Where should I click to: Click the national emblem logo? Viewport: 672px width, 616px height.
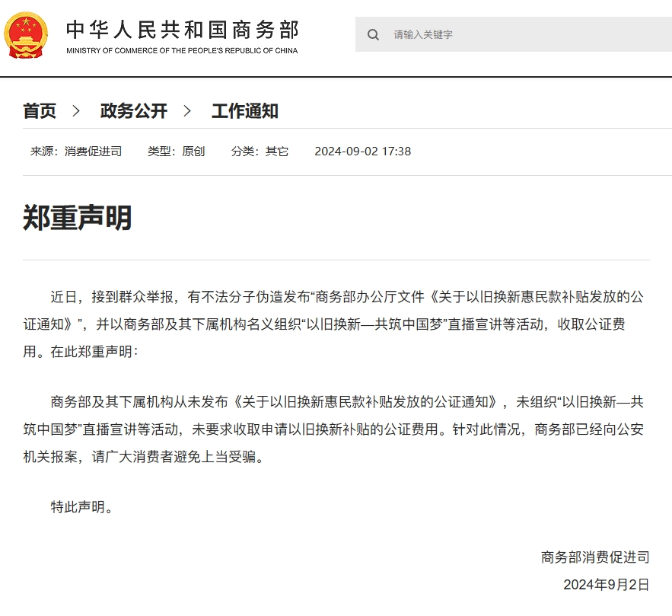(x=26, y=34)
